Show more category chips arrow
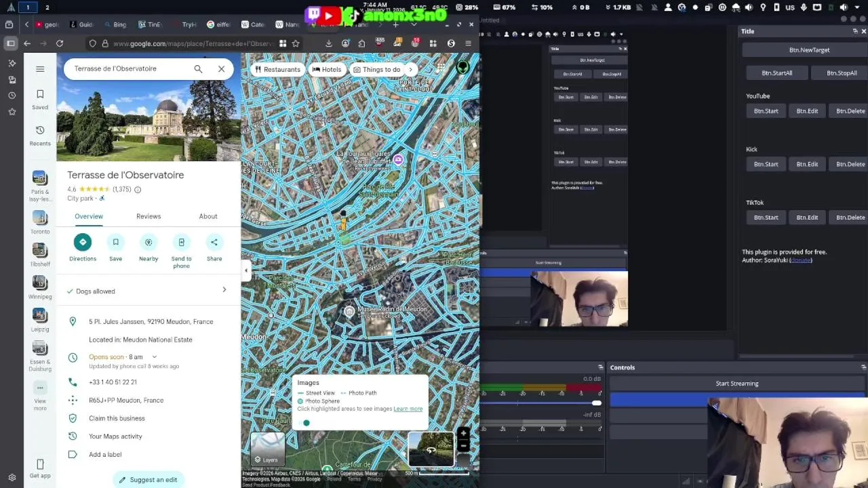868x488 pixels. [410, 69]
